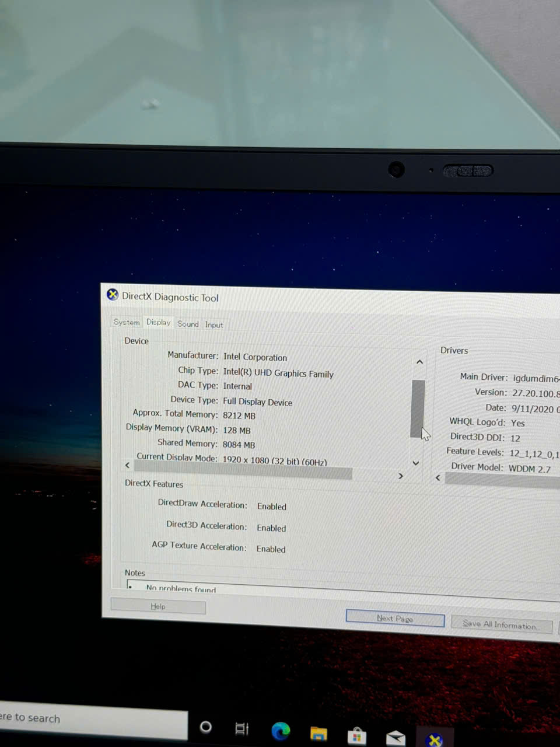This screenshot has height=747, width=560.
Task: Select the Main Driver 'igdumdim64' value
Action: coord(536,378)
